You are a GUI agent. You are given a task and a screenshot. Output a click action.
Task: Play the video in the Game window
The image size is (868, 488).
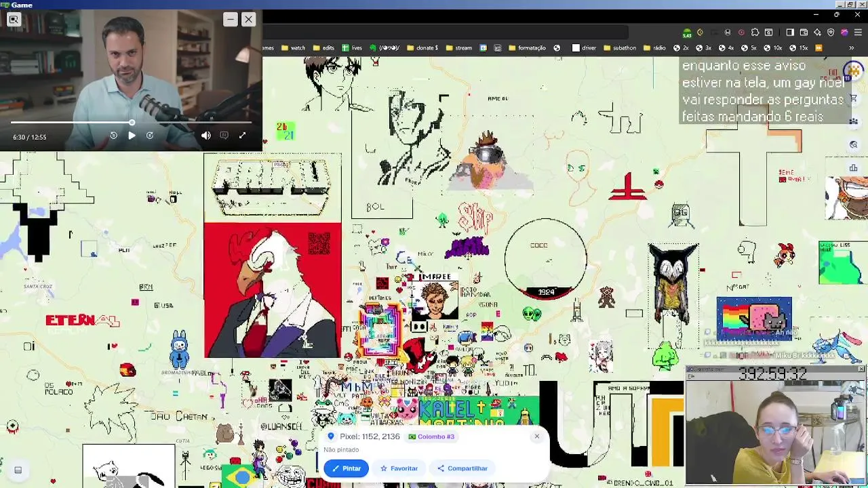point(132,136)
